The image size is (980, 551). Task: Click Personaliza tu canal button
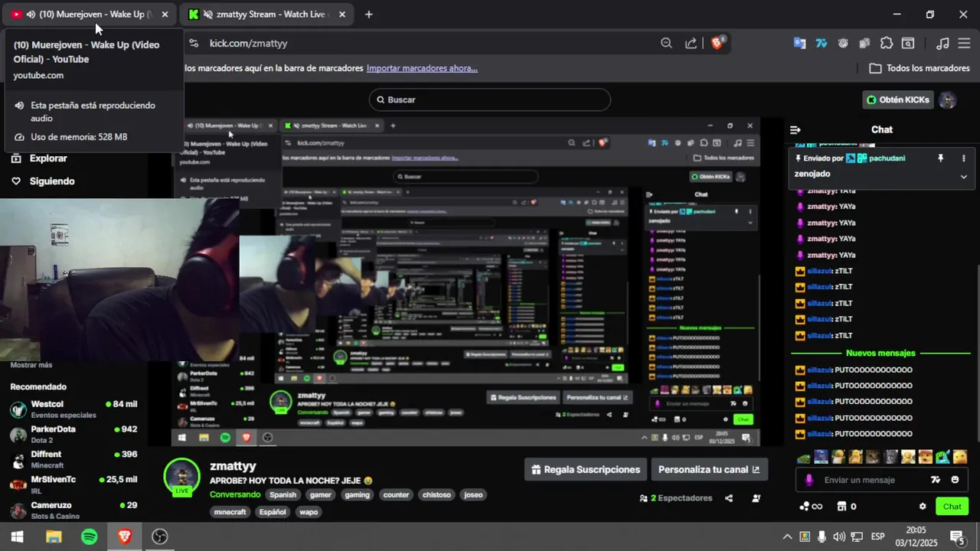pyautogui.click(x=709, y=470)
